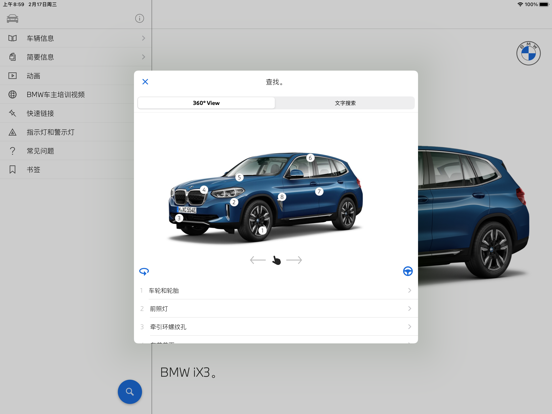Expand the 简要信息 chevron arrow
This screenshot has width=552, height=414.
pos(143,57)
